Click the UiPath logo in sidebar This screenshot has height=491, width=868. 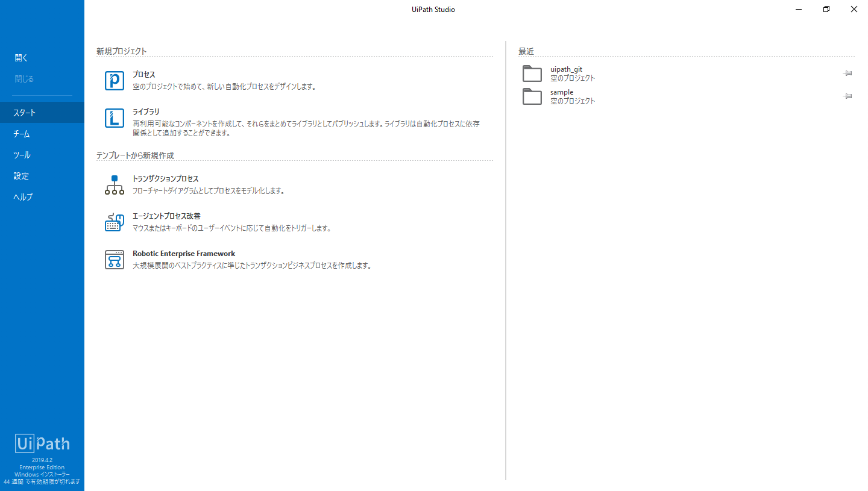(42, 444)
